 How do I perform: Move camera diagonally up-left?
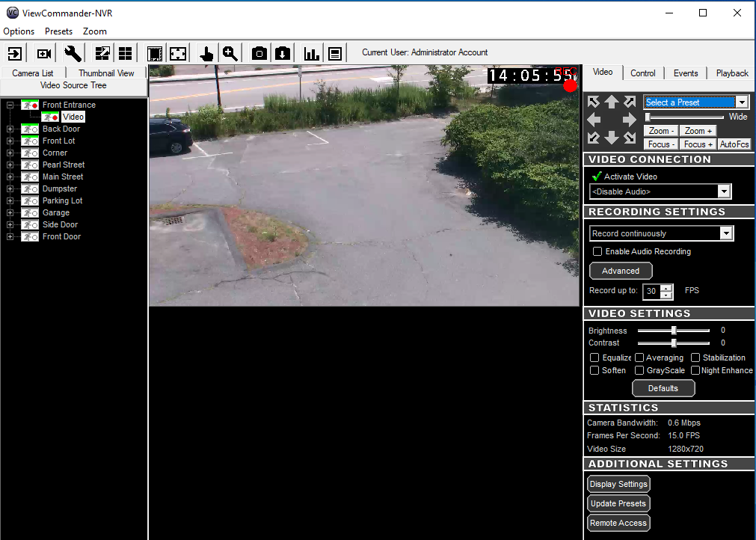point(594,102)
